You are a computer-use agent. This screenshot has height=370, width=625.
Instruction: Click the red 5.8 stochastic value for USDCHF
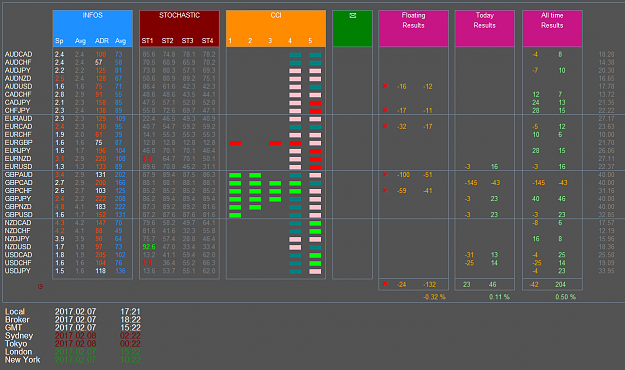tap(147, 263)
